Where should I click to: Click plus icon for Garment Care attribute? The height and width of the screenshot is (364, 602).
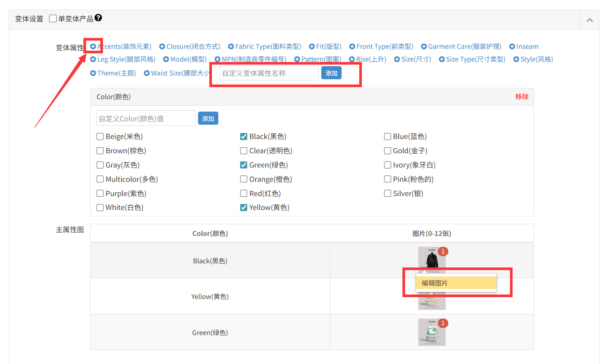click(x=424, y=47)
